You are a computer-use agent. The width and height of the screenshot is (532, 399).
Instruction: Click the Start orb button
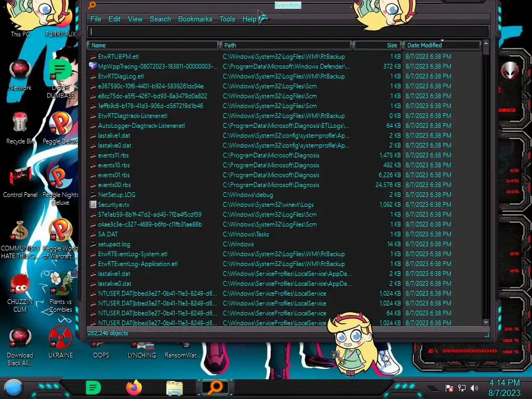tap(13, 388)
